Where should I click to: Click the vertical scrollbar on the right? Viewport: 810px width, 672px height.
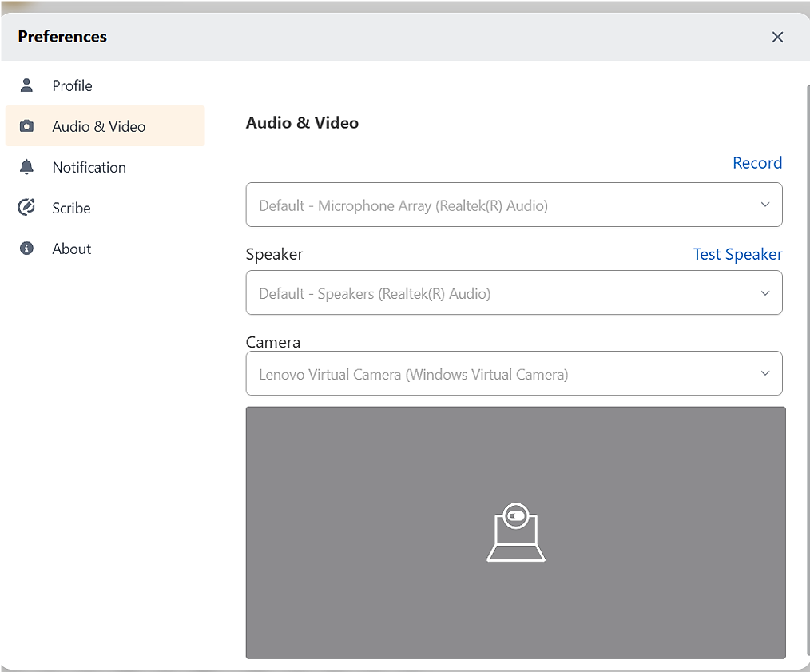[x=808, y=370]
